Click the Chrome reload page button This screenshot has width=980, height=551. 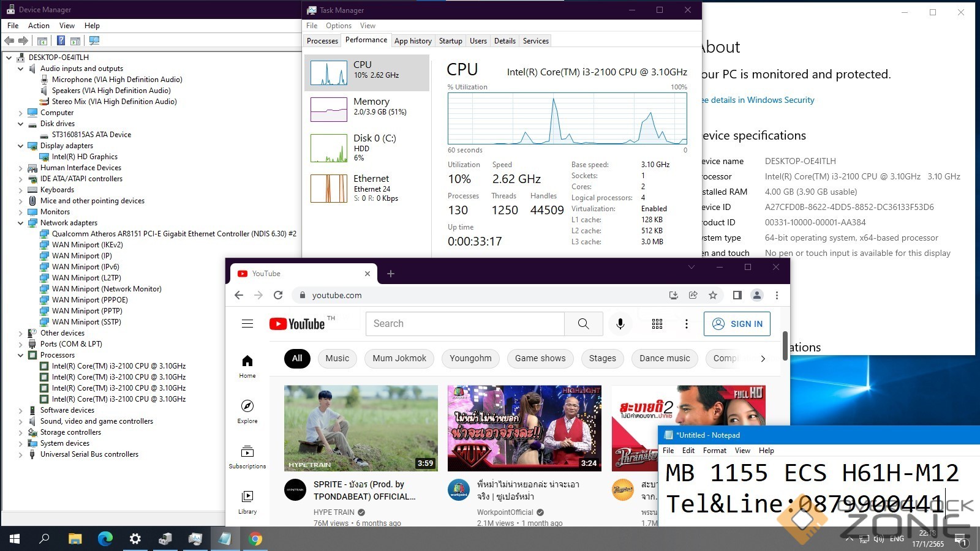point(278,295)
